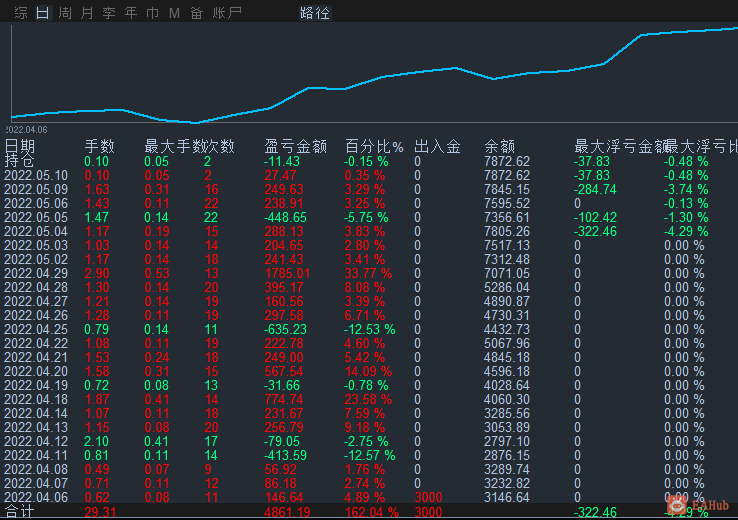Switch to the 账户 account tab
Screen dimensions: 738x520
pyautogui.click(x=227, y=13)
